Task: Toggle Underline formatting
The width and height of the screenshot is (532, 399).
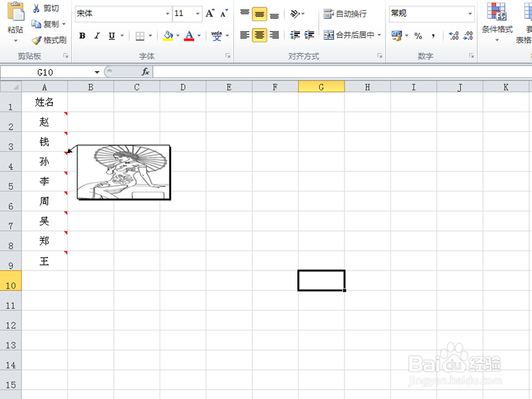Action: (112, 35)
